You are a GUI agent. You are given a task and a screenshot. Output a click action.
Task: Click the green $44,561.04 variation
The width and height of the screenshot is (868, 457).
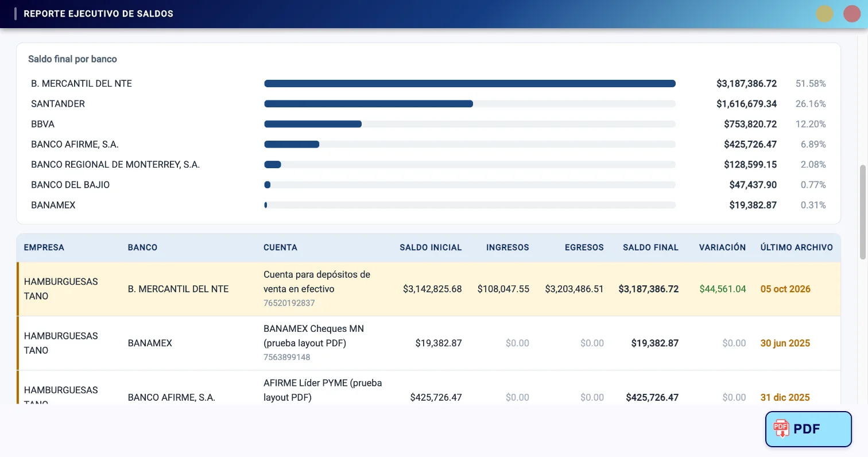pos(723,289)
